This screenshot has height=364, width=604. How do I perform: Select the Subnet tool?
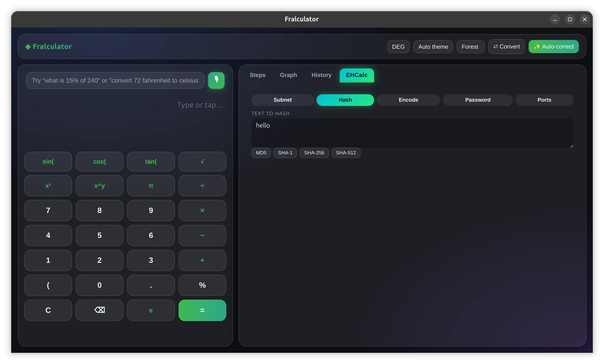click(282, 100)
